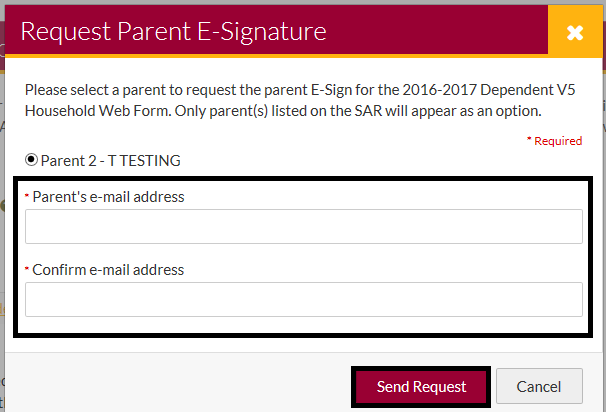Viewport: 606px width, 412px height.
Task: Click the red asterisk before Confirm e-mail
Action: (x=27, y=268)
